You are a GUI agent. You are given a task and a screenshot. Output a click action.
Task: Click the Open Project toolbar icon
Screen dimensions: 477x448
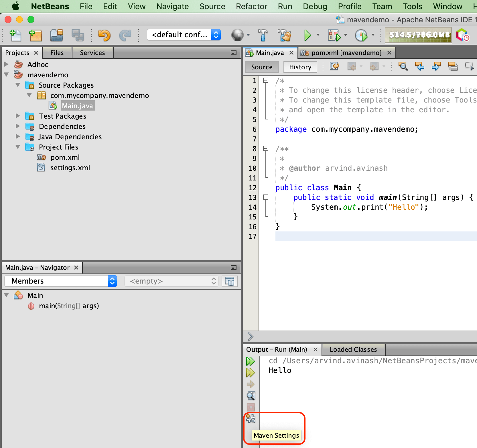(x=57, y=35)
